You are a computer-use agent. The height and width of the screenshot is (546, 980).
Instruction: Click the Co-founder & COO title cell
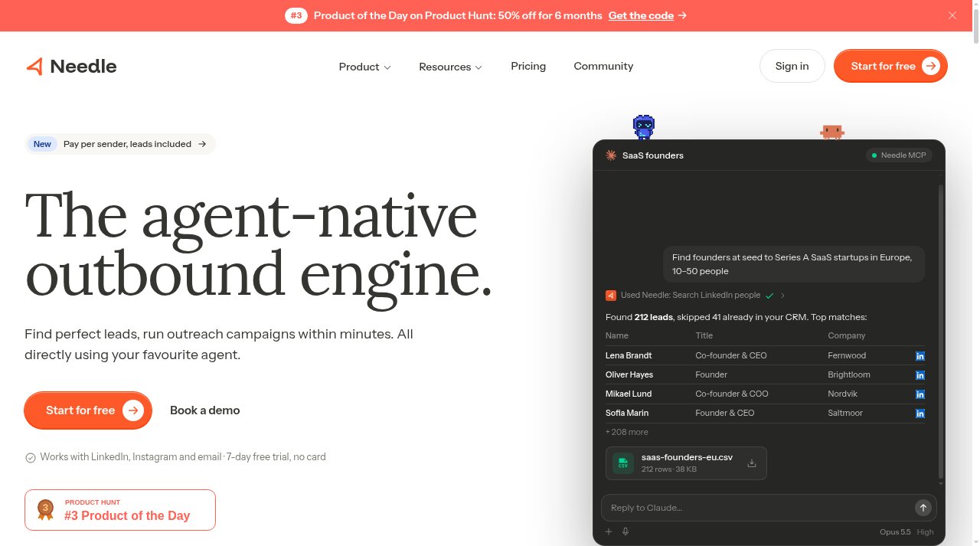732,394
